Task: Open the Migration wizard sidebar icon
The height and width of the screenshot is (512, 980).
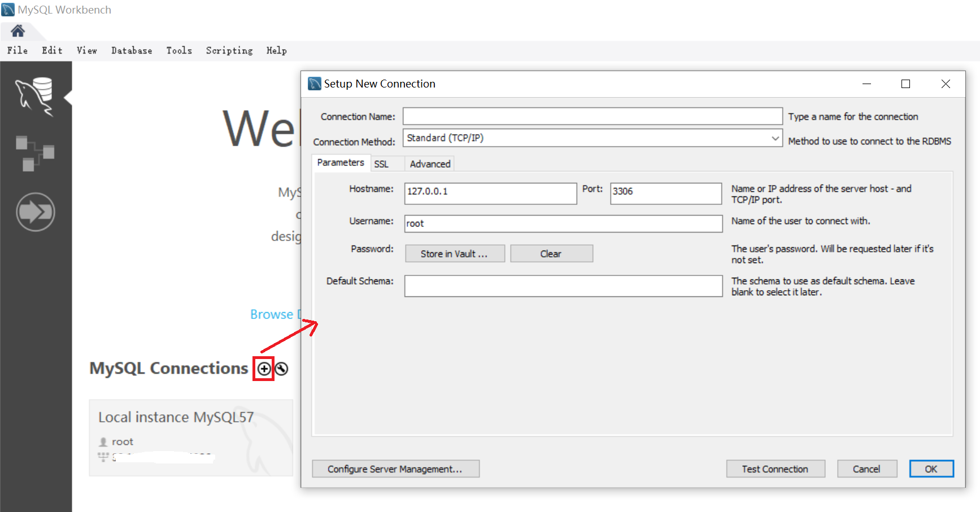Action: click(35, 212)
